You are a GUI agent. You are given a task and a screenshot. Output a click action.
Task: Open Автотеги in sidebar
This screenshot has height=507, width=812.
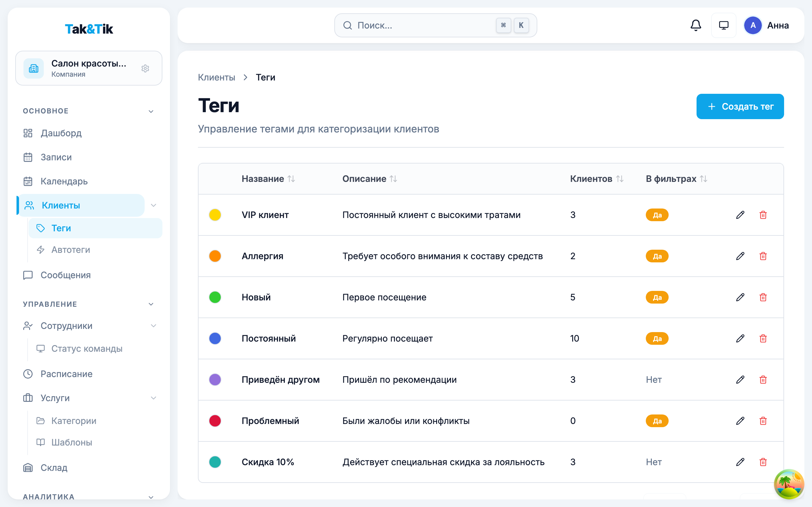coord(70,250)
